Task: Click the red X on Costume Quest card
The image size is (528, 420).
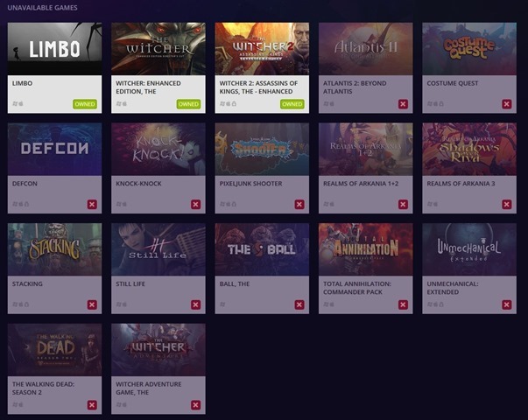Action: coord(506,104)
